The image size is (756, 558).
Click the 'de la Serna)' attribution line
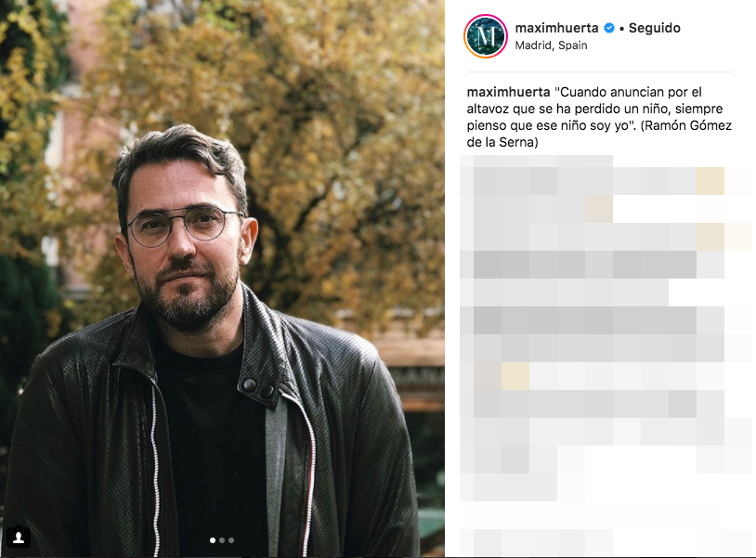tap(502, 143)
